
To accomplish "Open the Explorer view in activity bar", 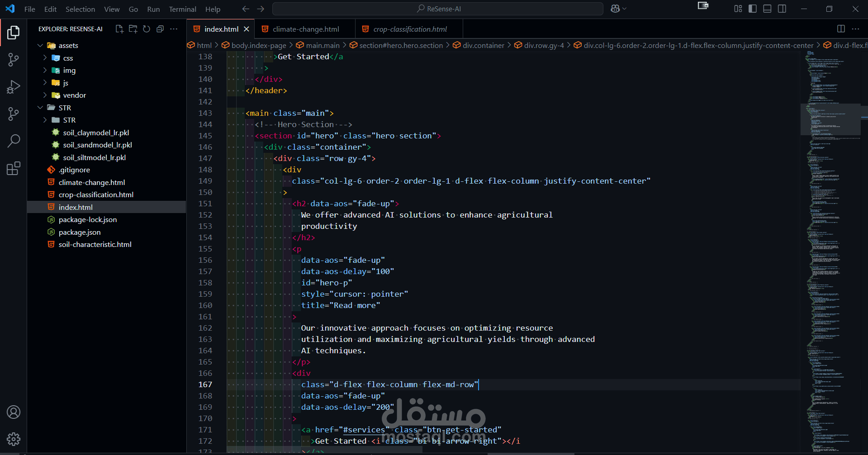I will [x=14, y=33].
